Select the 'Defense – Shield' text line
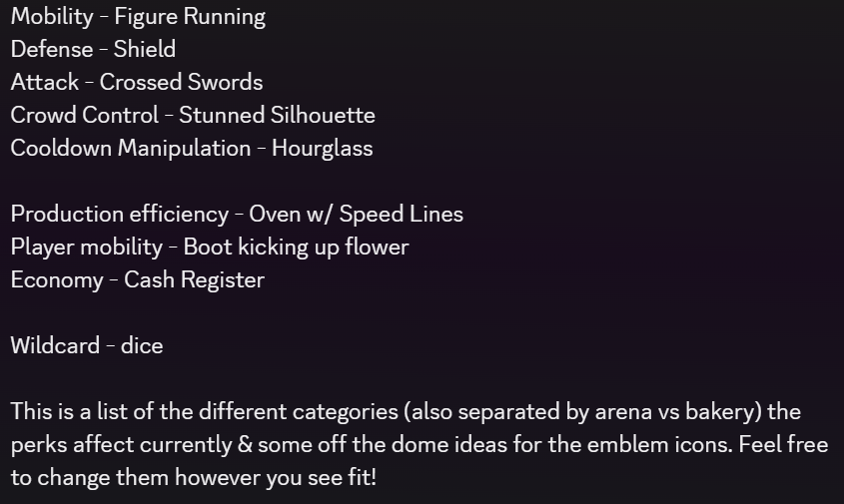 [93, 50]
